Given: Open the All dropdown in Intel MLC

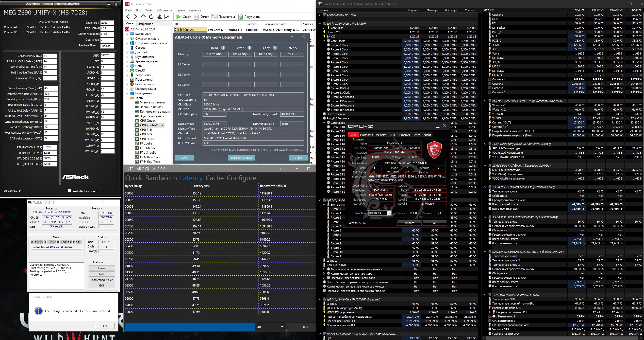Looking at the screenshot, I should pyautogui.click(x=270, y=327).
